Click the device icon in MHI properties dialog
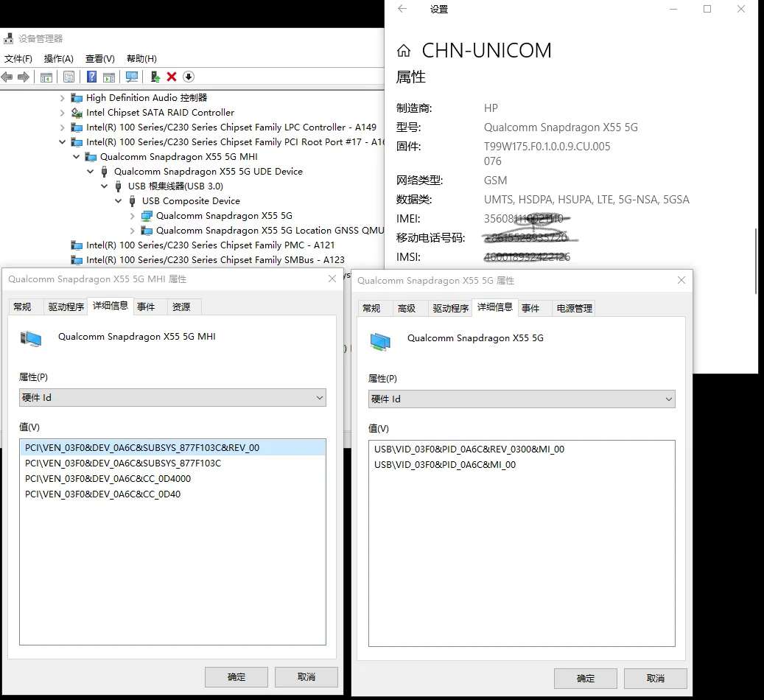The image size is (764, 700). click(31, 338)
